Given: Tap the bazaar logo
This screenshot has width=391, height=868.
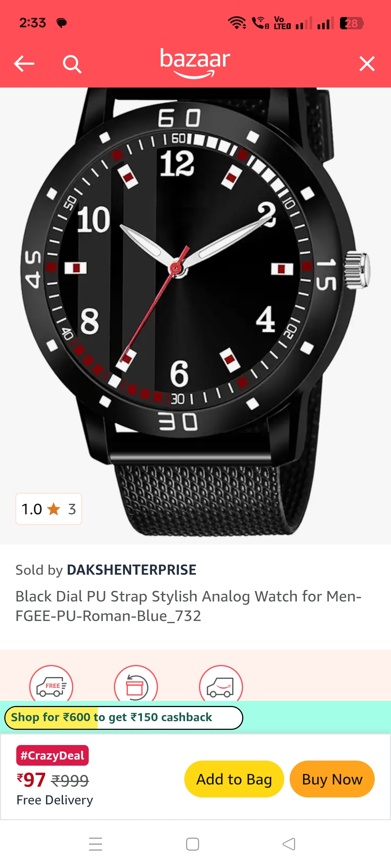Looking at the screenshot, I should click(x=195, y=63).
